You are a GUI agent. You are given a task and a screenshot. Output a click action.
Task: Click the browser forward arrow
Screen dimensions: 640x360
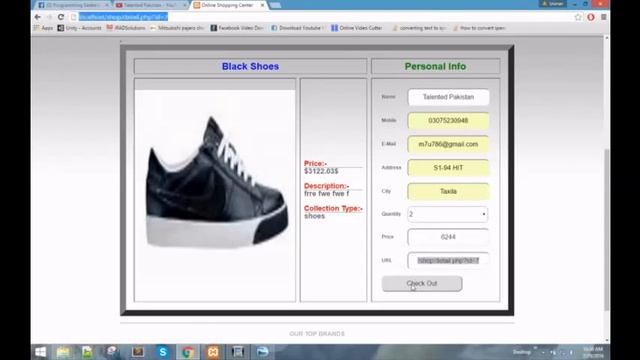(x=49, y=17)
